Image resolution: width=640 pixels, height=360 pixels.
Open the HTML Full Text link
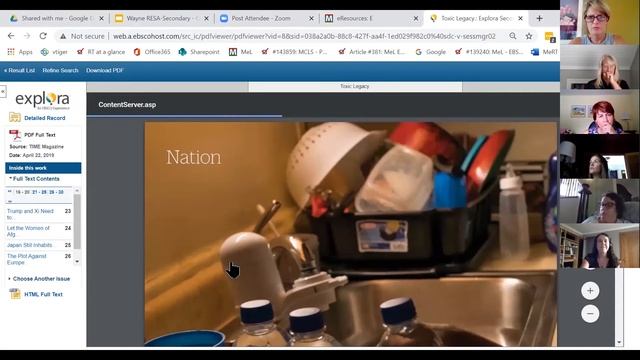pyautogui.click(x=43, y=294)
